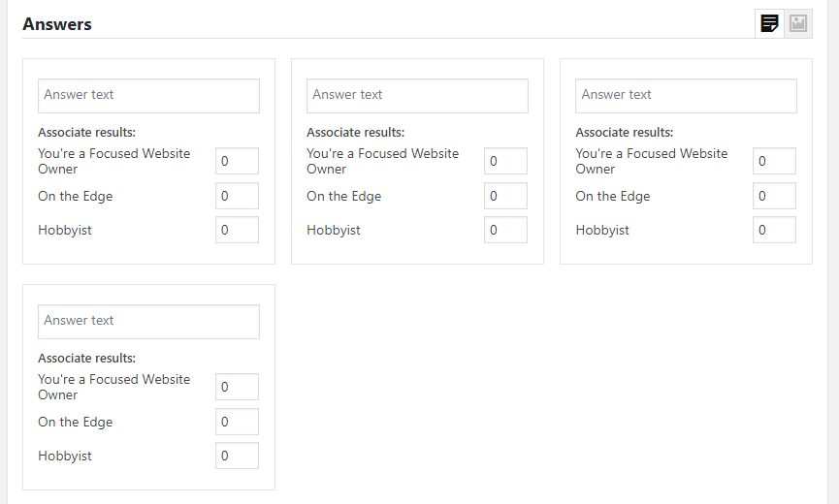This screenshot has height=504, width=839.
Task: Select first answer's Hobbyist score field
Action: coord(237,230)
